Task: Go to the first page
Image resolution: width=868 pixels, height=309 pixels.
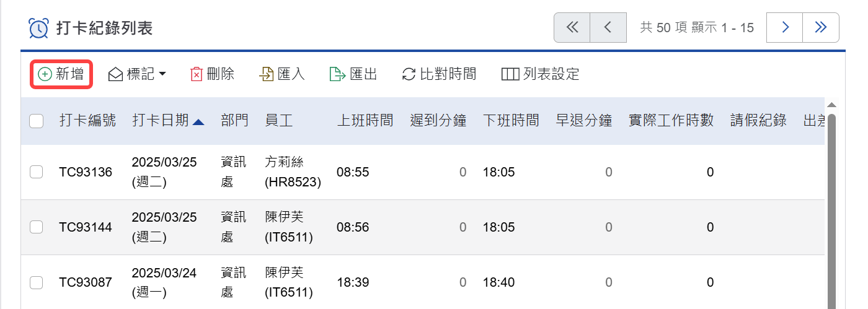Action: coord(572,27)
